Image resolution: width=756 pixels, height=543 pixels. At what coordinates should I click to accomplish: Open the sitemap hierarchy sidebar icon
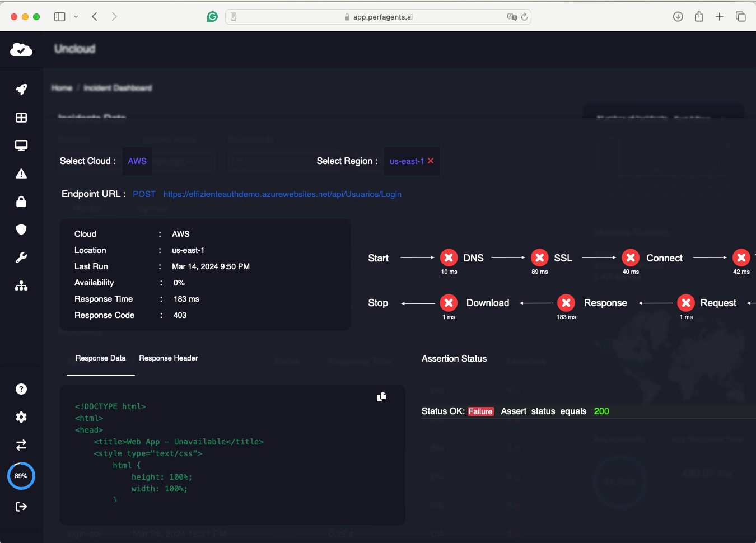point(21,286)
